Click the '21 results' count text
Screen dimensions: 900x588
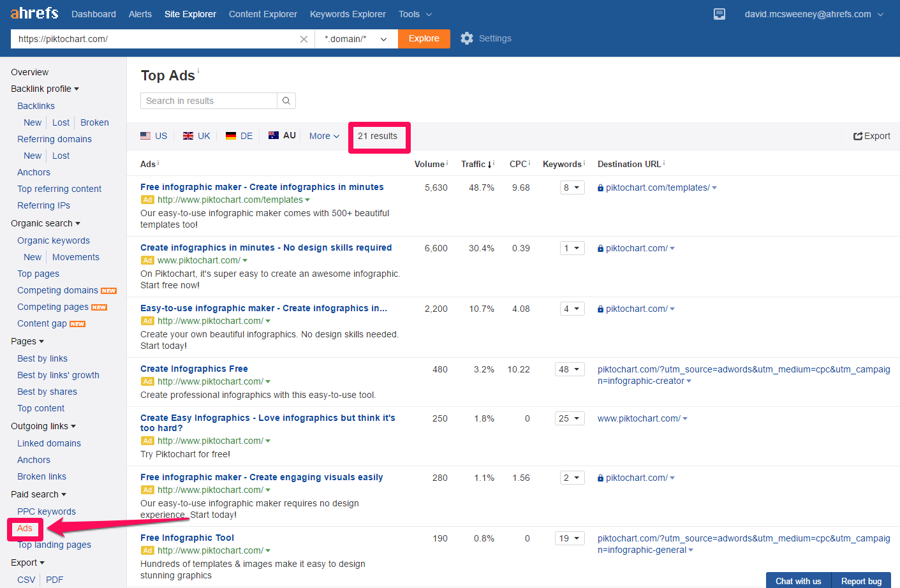pyautogui.click(x=378, y=136)
